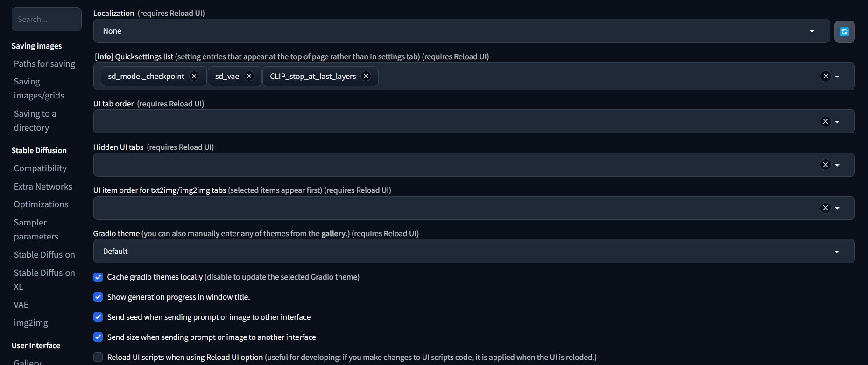Go to Paths for saving settings
Image resolution: width=868 pixels, height=365 pixels.
click(44, 64)
